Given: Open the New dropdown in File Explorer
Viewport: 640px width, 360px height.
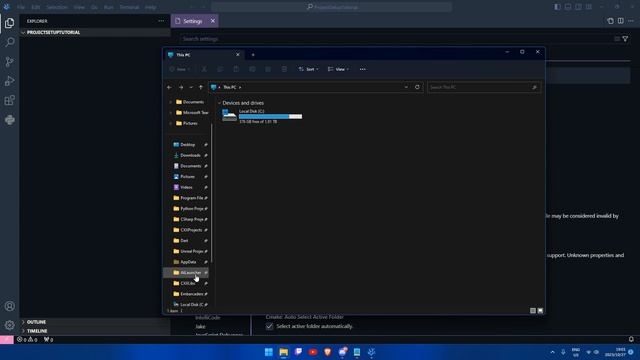Looking at the screenshot, I should [180, 69].
